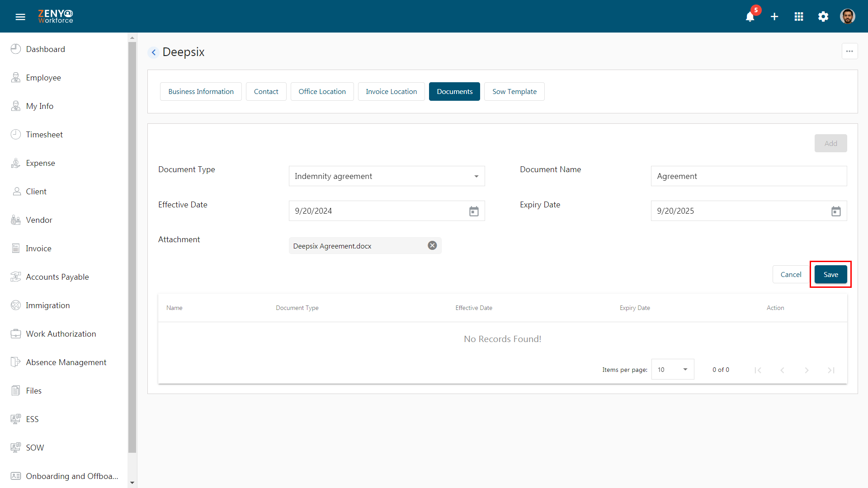This screenshot has width=868, height=488.
Task: Click the notifications bell icon
Action: (750, 16)
